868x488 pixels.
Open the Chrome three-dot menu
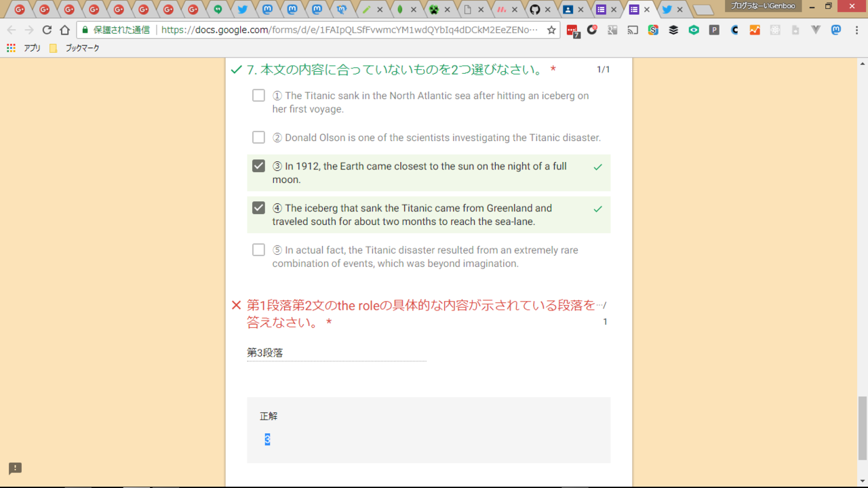856,30
